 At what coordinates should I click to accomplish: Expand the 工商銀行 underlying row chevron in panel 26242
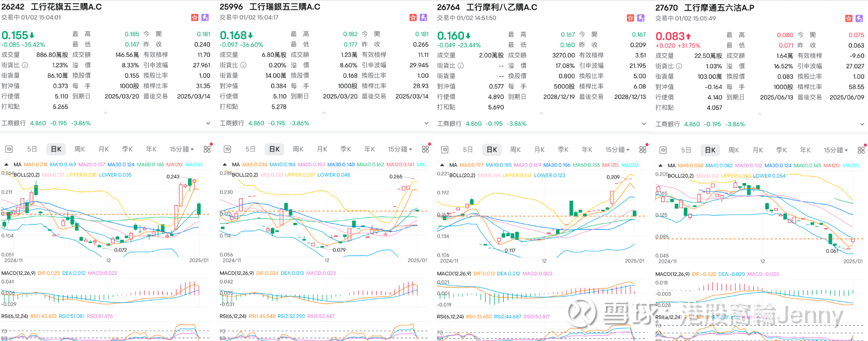click(x=208, y=123)
